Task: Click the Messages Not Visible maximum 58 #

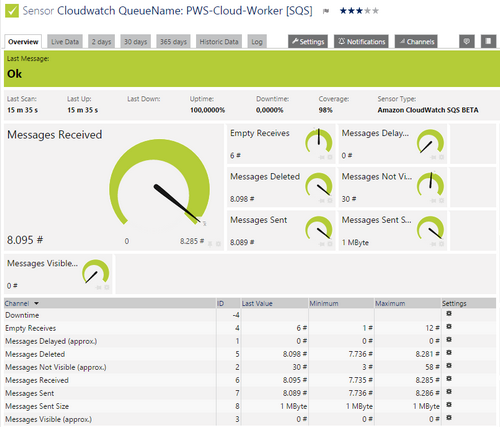Action: (433, 367)
